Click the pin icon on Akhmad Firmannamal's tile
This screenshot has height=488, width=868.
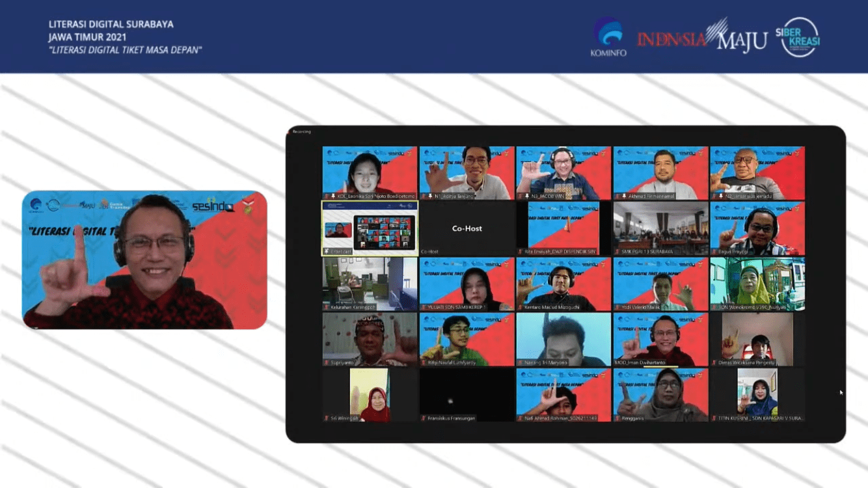coord(617,195)
